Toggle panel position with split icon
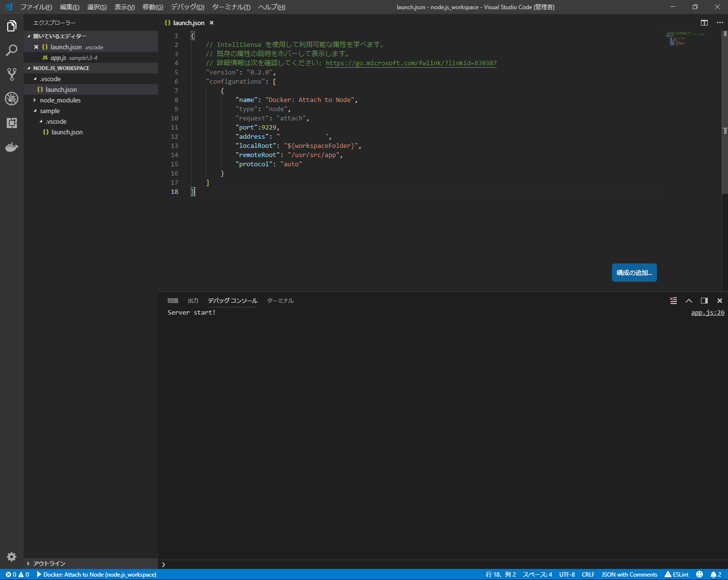 (704, 300)
